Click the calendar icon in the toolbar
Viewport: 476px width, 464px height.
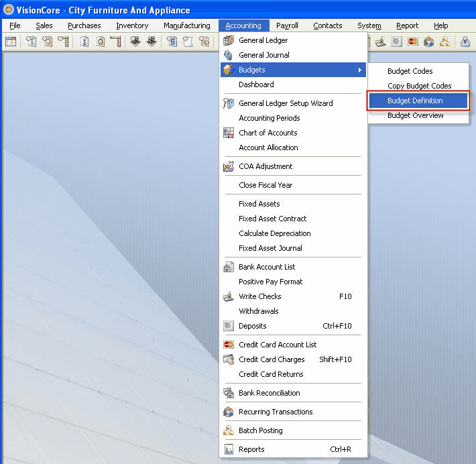click(x=11, y=42)
